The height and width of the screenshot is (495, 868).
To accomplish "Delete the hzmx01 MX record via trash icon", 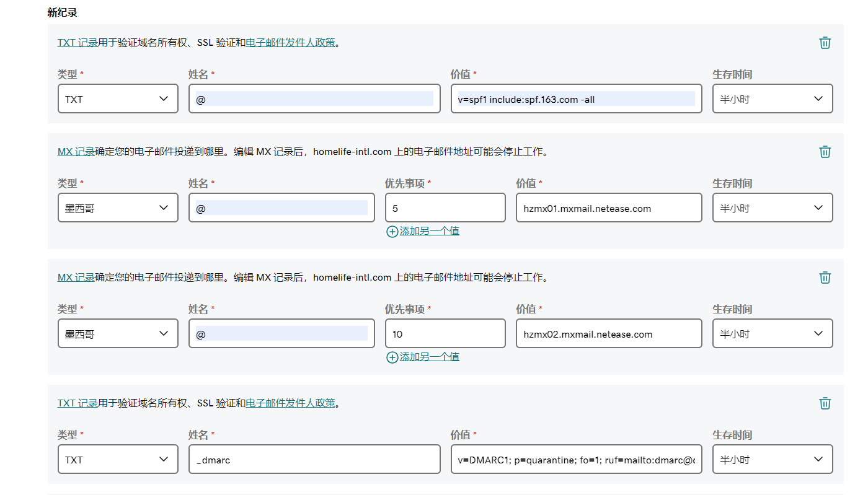I will [x=825, y=152].
